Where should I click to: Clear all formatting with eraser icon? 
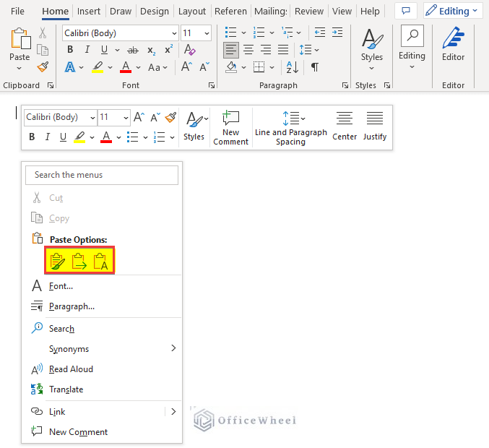point(189,50)
